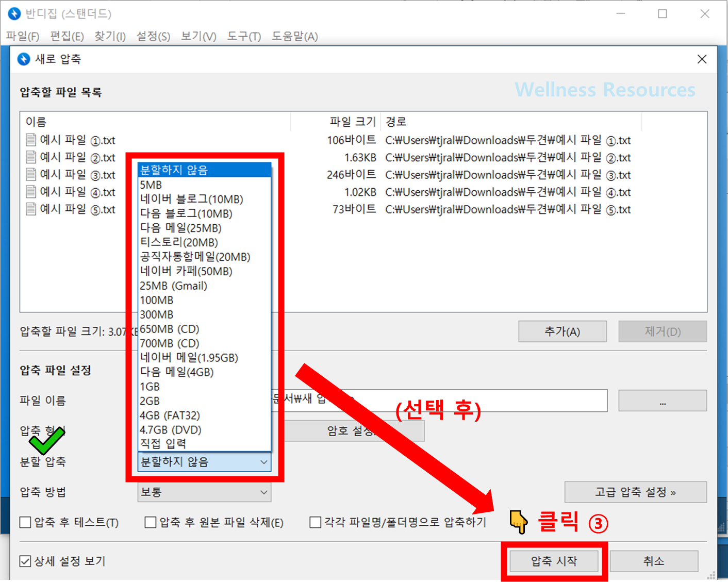728x582 pixels.
Task: Click the 새로 압축 dialog logo icon
Action: point(24,59)
